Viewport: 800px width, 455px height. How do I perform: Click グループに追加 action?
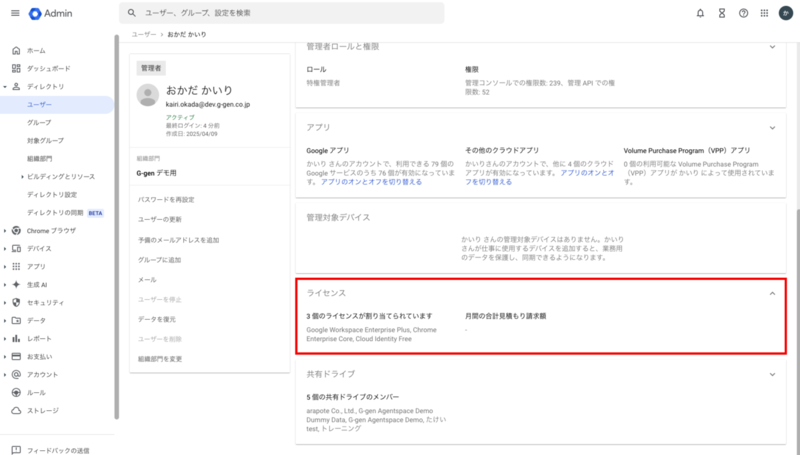[x=160, y=260]
